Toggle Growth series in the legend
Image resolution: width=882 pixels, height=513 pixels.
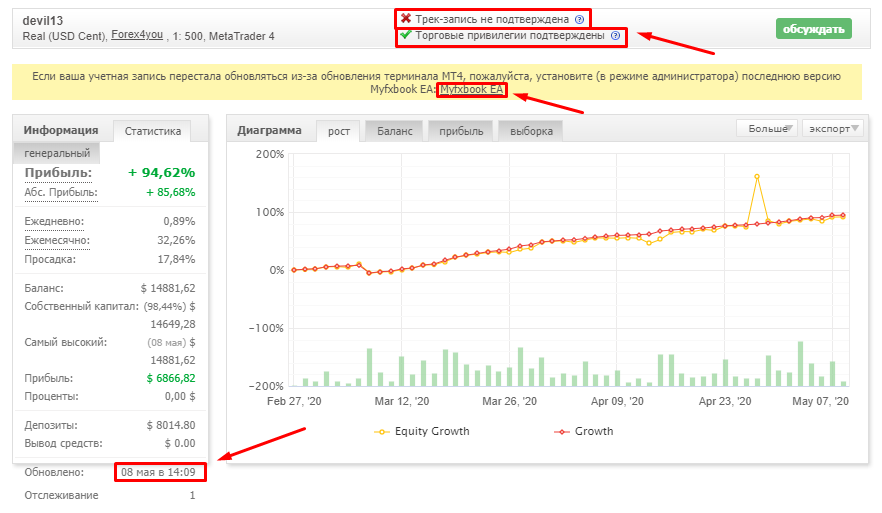pos(584,431)
